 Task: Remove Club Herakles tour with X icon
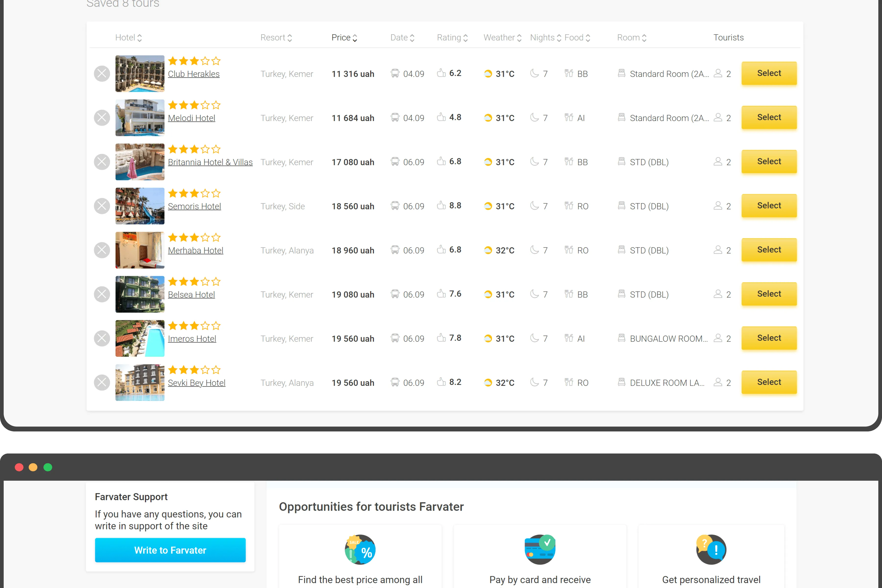coord(102,73)
